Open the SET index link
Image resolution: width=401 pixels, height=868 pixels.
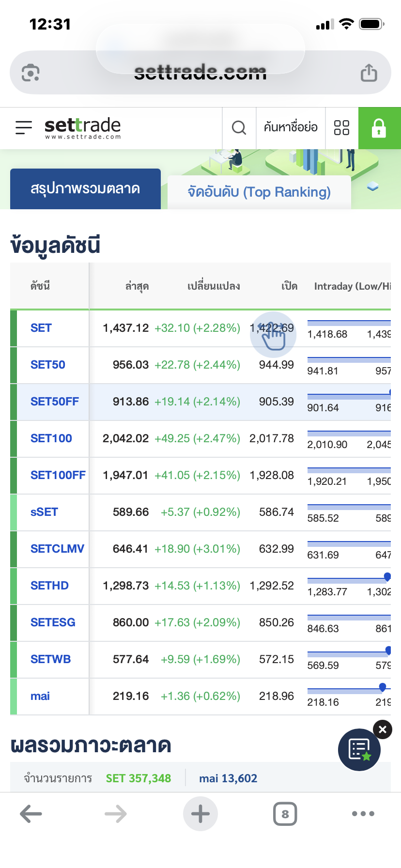pyautogui.click(x=41, y=328)
